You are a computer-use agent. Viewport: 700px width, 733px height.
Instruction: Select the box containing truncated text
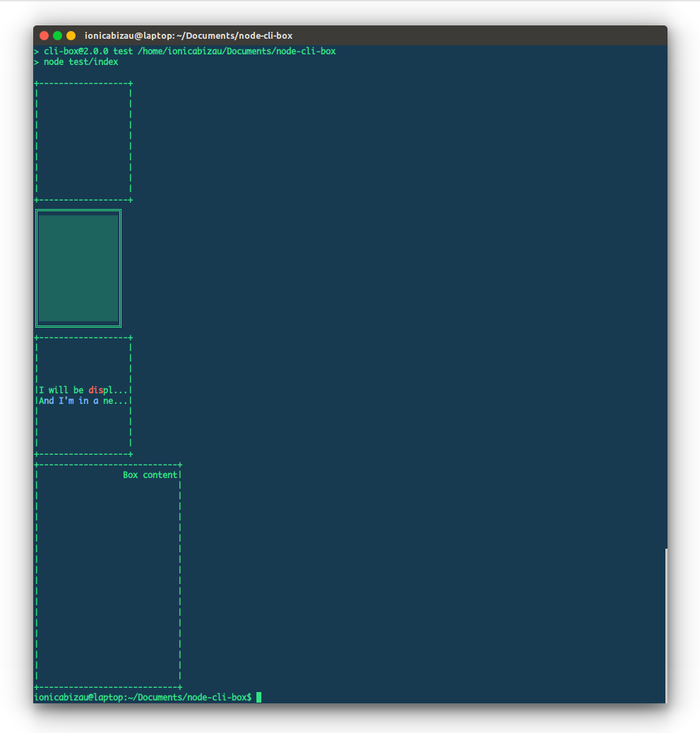[x=83, y=394]
